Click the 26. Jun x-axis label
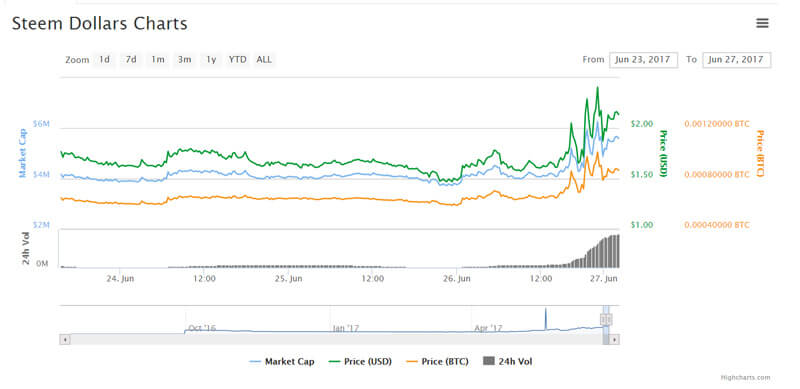Screen dimensions: 800x389 click(457, 279)
